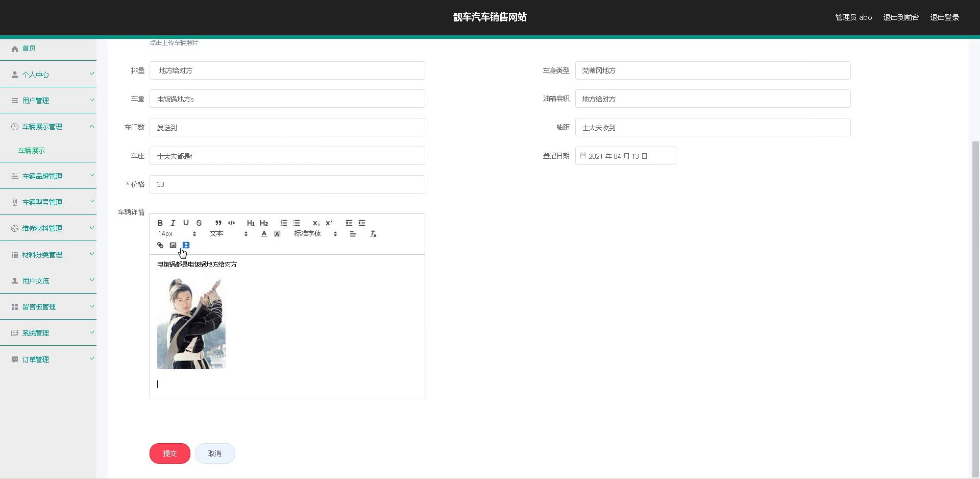Toggle bold formatting in the editor

click(x=160, y=223)
